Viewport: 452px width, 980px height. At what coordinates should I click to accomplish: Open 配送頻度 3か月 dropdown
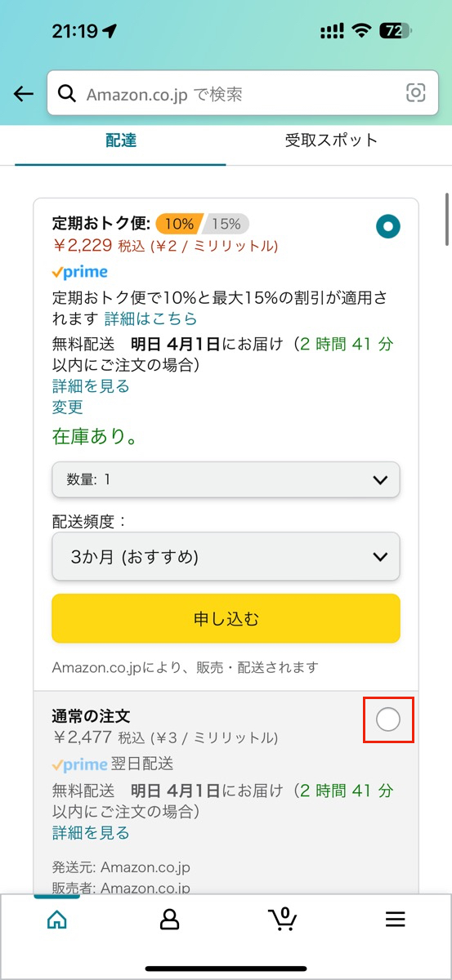coord(226,557)
